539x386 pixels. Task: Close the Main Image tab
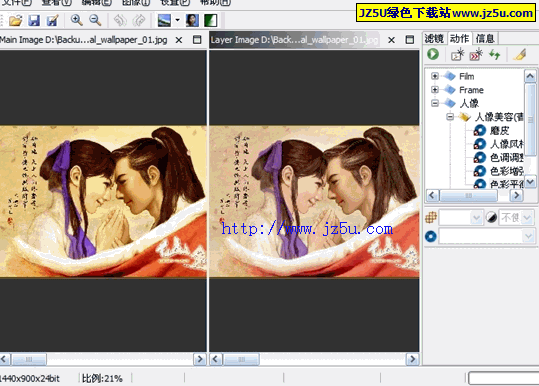[x=179, y=40]
